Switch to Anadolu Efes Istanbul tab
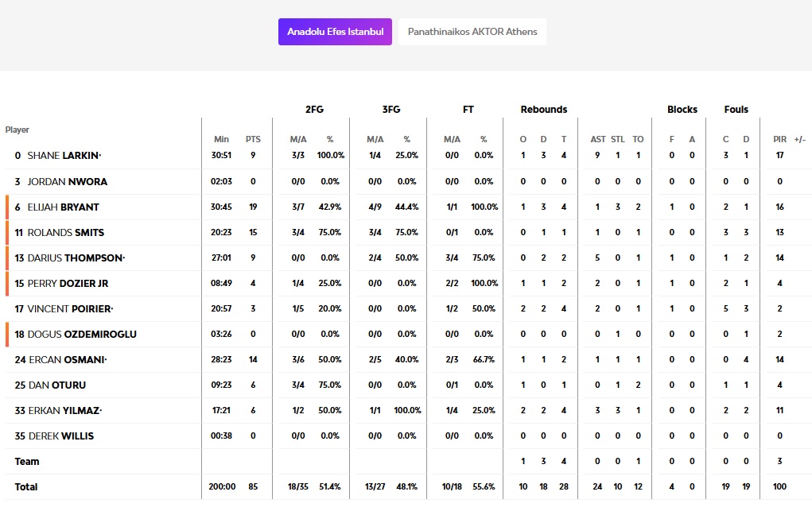 click(x=335, y=32)
